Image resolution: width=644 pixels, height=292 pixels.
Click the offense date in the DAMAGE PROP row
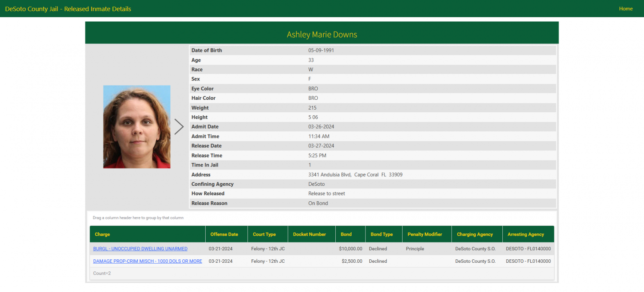(x=221, y=261)
